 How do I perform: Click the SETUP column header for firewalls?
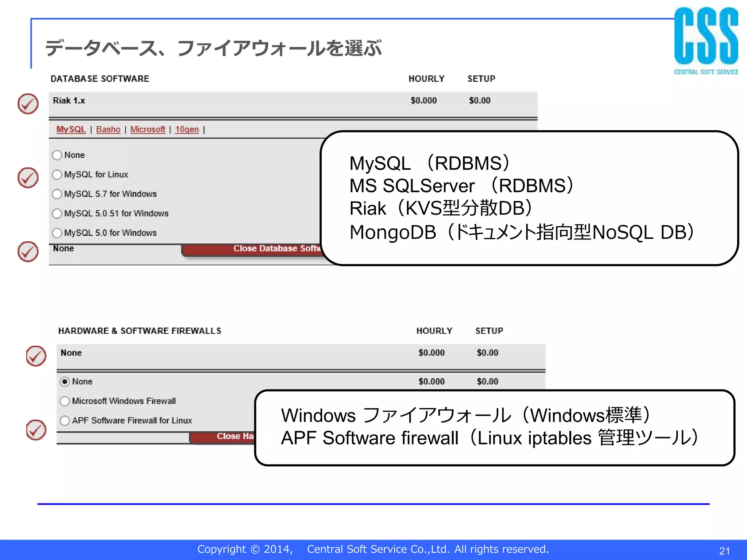[x=489, y=331]
